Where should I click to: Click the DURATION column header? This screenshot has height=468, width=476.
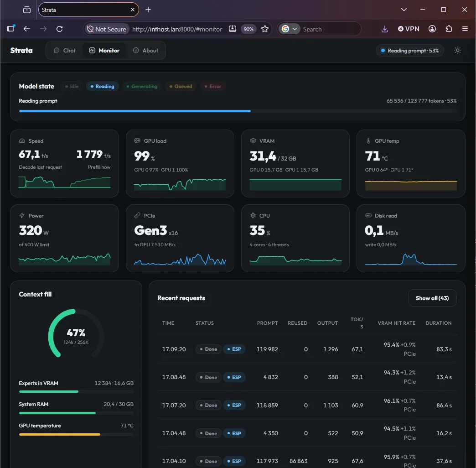pyautogui.click(x=438, y=323)
